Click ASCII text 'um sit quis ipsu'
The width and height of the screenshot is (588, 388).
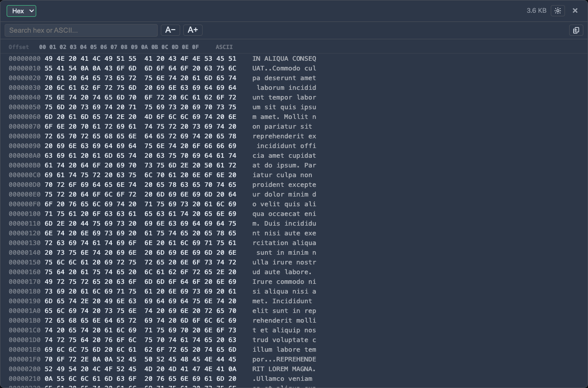(x=284, y=107)
